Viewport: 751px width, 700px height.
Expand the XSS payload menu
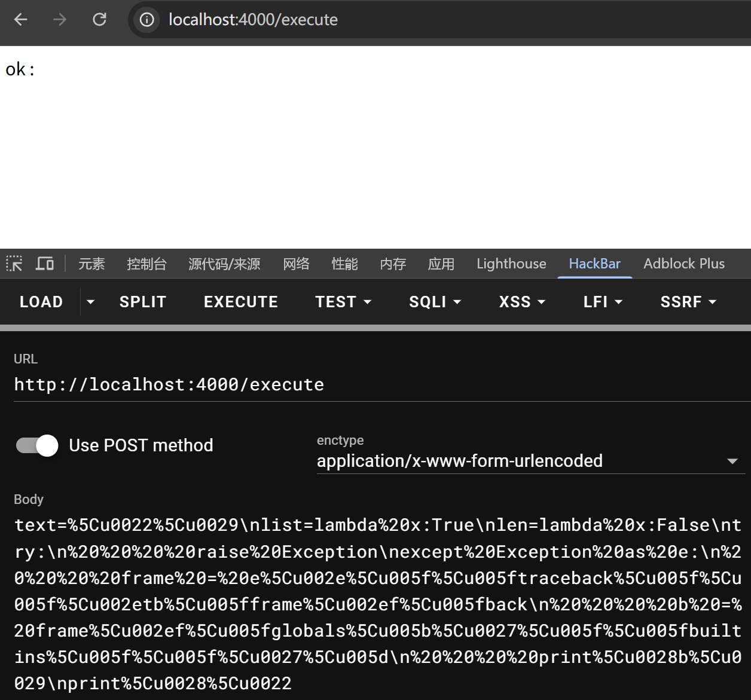coord(522,302)
